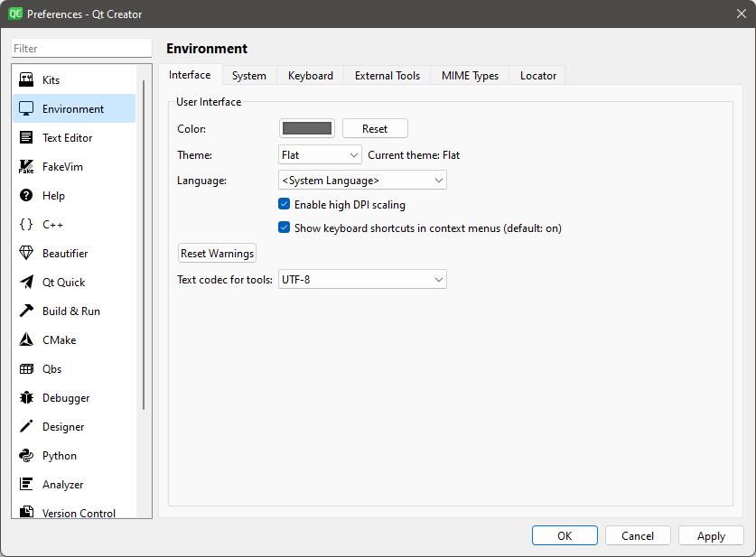756x557 pixels.
Task: Click the color Reset button
Action: point(375,129)
